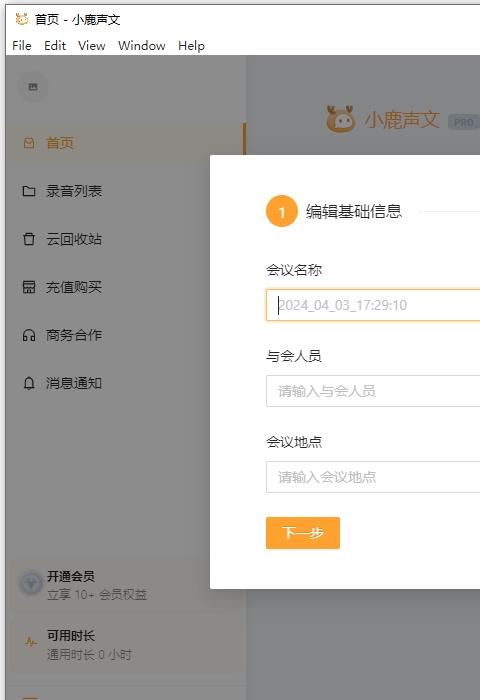This screenshot has width=480, height=700.
Task: Click the 充值购买 purchase icon
Action: coord(29,287)
